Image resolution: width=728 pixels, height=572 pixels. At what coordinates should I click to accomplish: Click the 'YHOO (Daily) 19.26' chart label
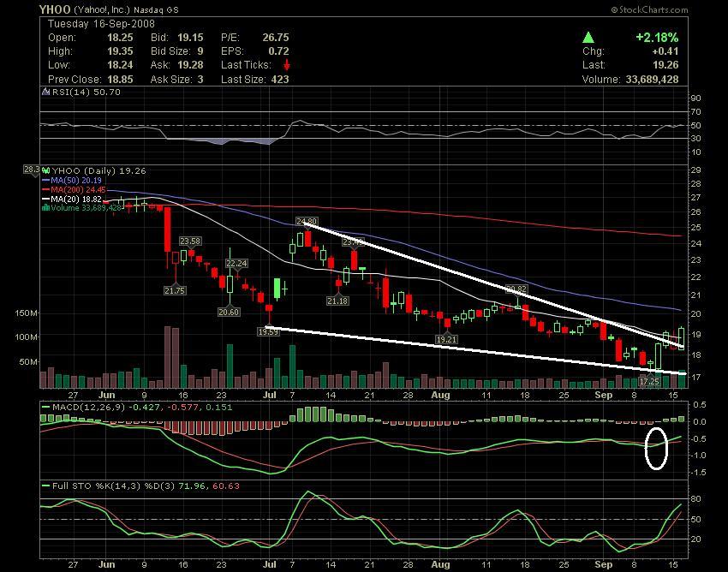(98, 170)
